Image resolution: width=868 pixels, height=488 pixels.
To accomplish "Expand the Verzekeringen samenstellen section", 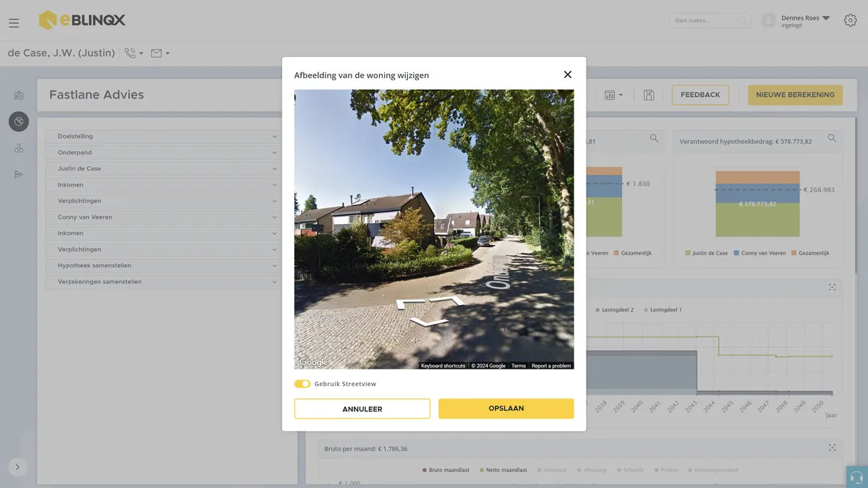I will click(162, 281).
